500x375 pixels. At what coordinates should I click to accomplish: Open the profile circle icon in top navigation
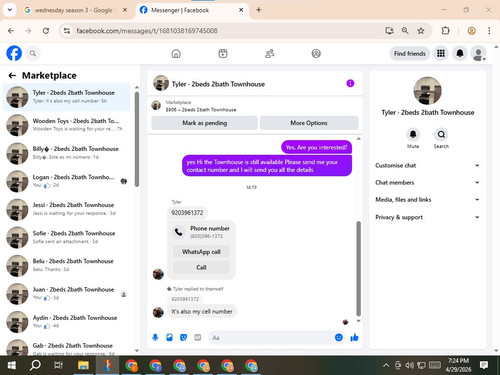click(316, 53)
